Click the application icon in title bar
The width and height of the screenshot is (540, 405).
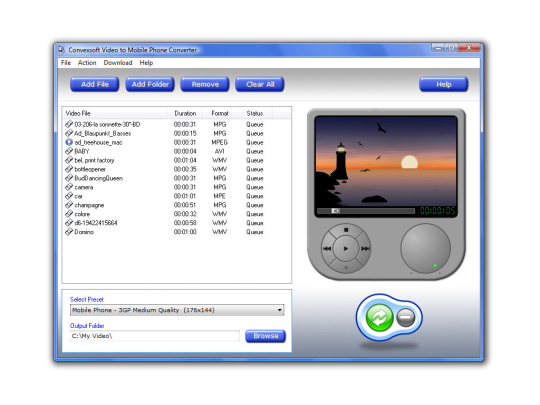61,50
